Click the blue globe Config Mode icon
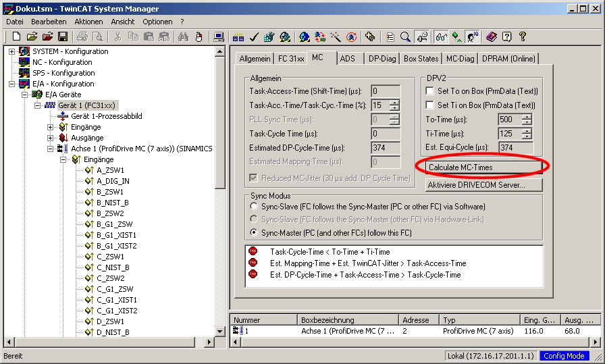The image size is (605, 364). (304, 36)
